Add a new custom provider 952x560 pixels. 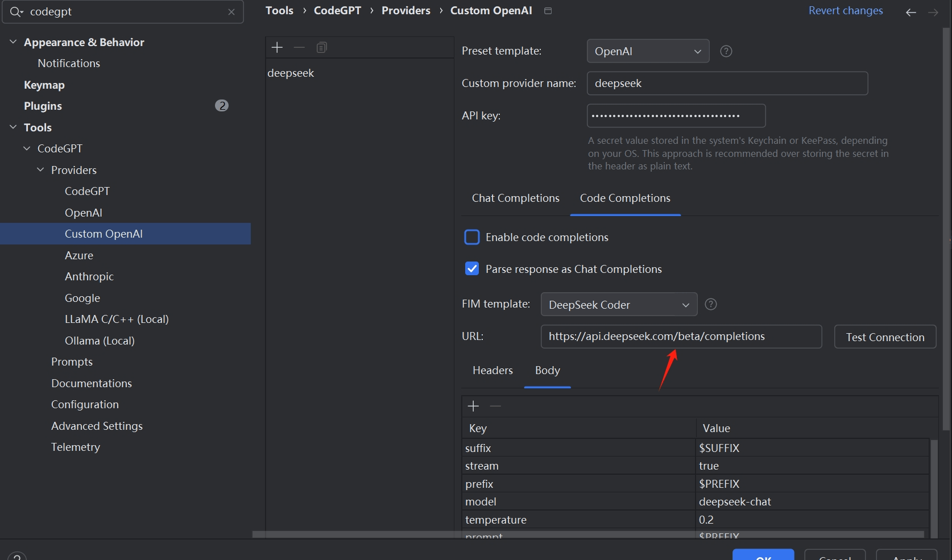pyautogui.click(x=277, y=48)
